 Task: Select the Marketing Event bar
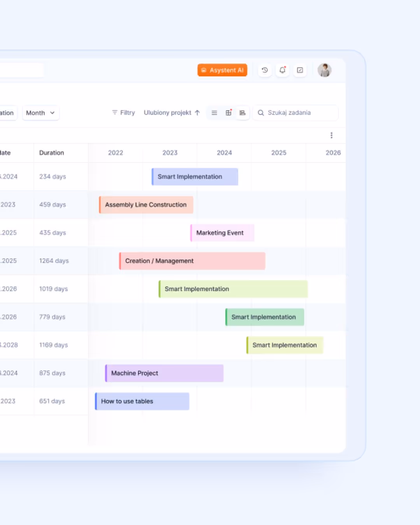222,233
